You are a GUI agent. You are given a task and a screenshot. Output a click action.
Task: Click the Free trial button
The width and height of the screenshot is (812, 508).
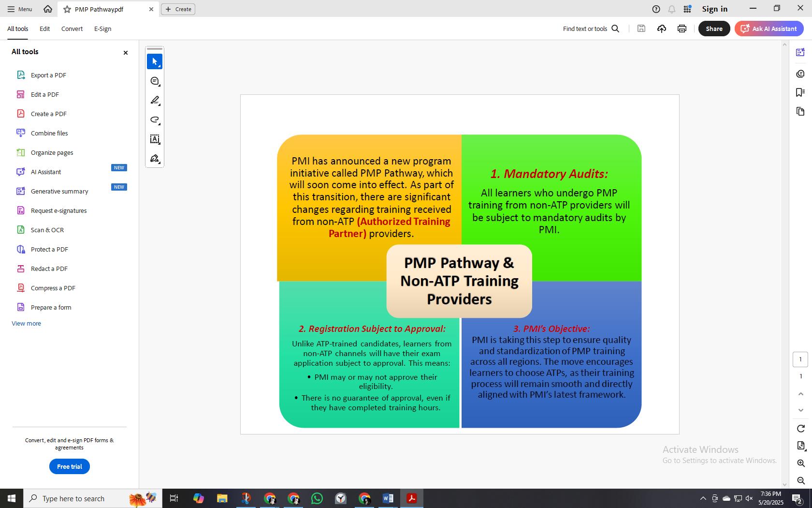[70, 466]
